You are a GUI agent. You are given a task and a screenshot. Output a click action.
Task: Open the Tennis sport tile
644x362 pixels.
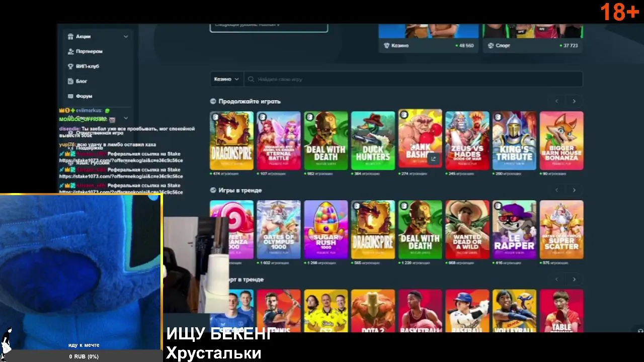279,311
